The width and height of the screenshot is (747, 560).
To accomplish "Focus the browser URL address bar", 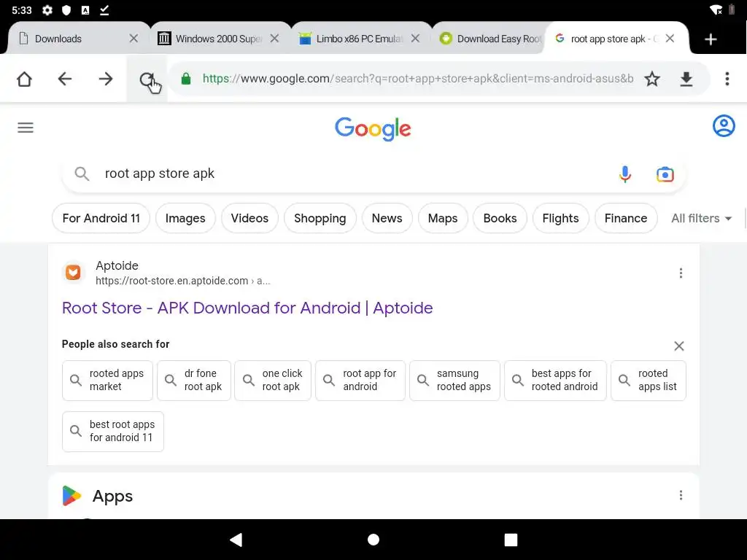I will [417, 79].
